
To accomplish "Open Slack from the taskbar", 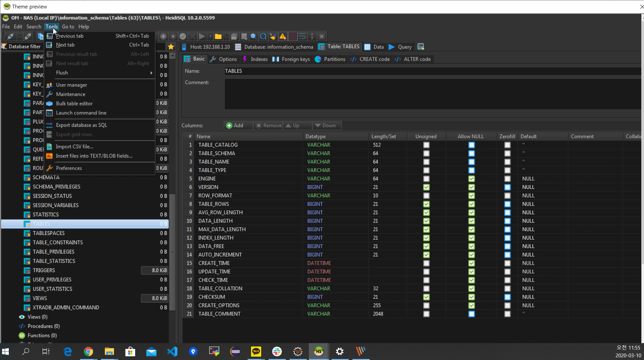I will (277, 352).
